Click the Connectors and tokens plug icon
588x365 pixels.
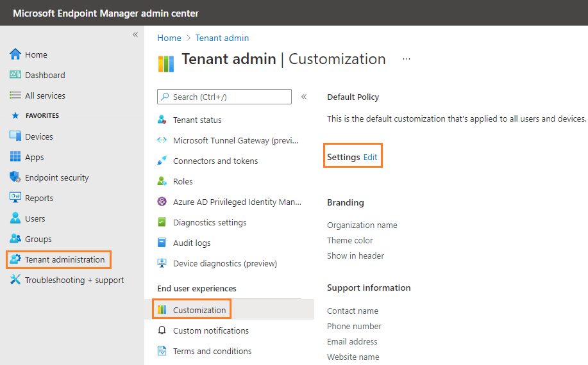[x=162, y=161]
